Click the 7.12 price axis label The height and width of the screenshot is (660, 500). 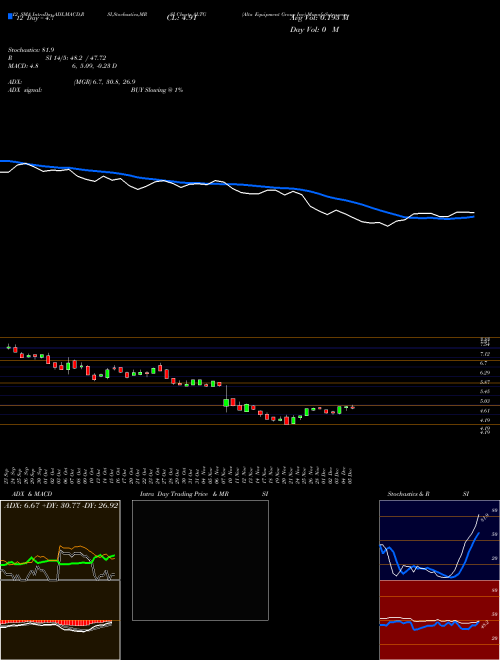(484, 354)
